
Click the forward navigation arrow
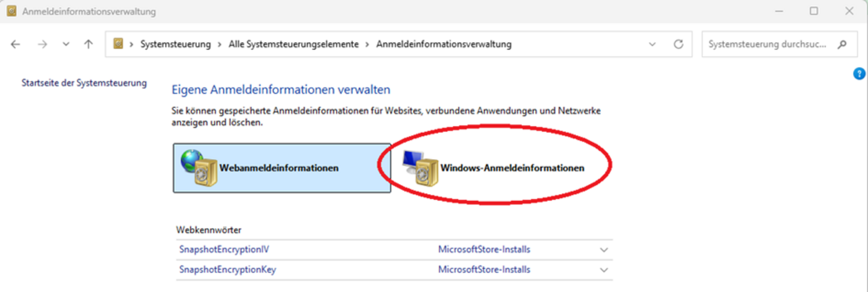pyautogui.click(x=42, y=44)
